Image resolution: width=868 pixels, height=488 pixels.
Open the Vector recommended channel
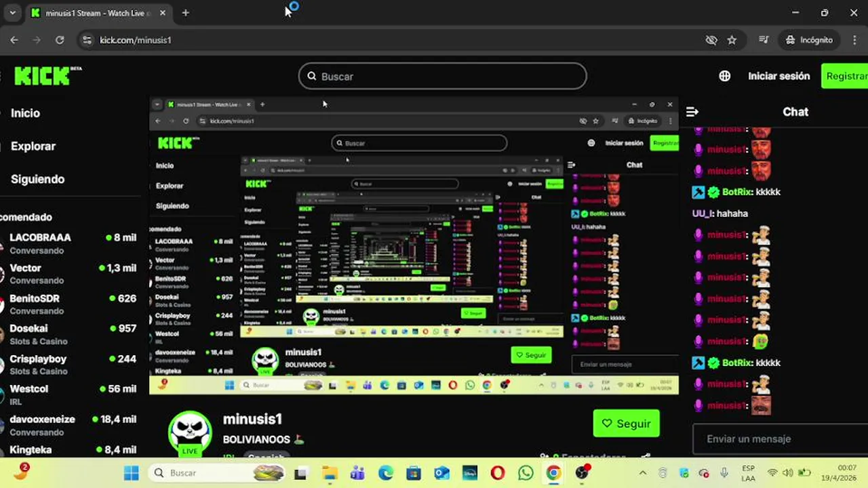tap(69, 274)
